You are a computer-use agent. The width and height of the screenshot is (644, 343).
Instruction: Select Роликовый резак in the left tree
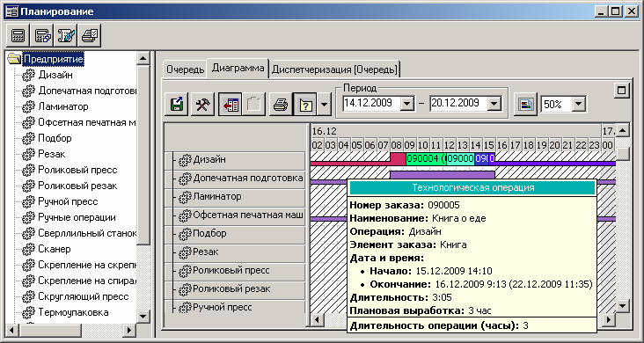click(x=77, y=186)
